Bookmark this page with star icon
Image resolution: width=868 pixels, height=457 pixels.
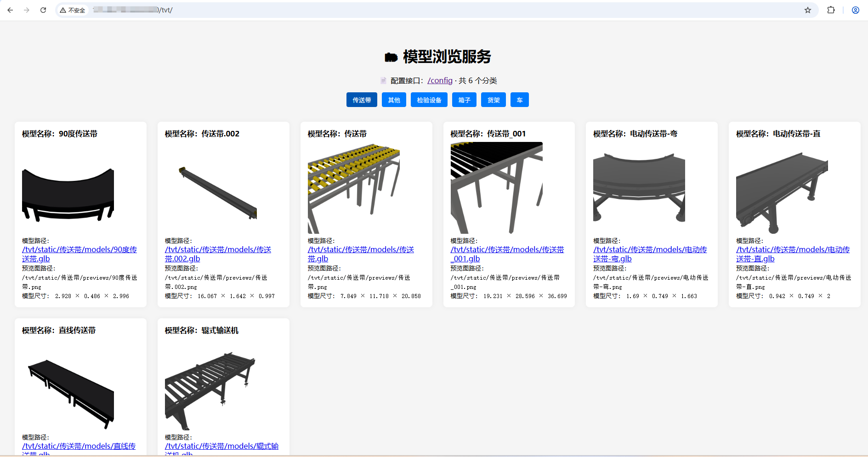coord(807,10)
